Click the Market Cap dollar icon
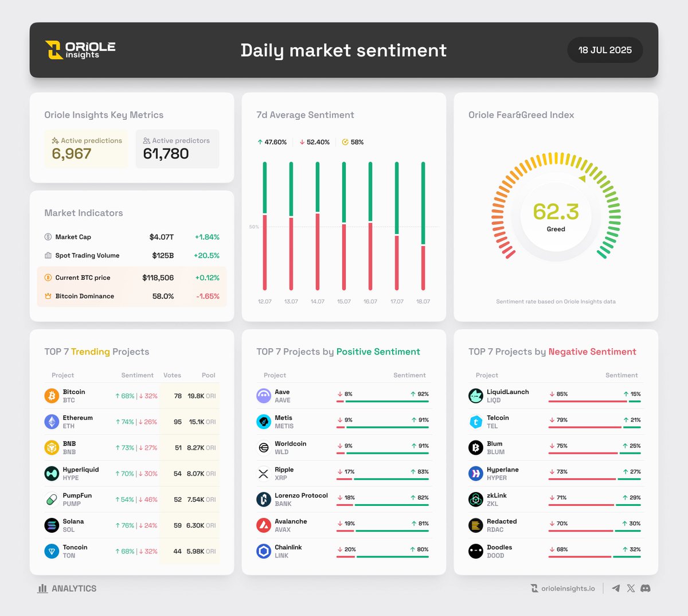This screenshot has height=616, width=688. tap(48, 237)
